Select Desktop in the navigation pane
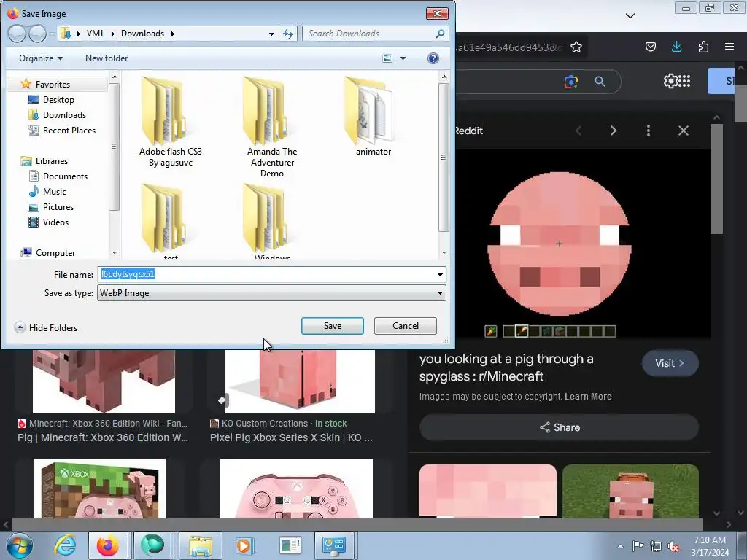 [58, 99]
